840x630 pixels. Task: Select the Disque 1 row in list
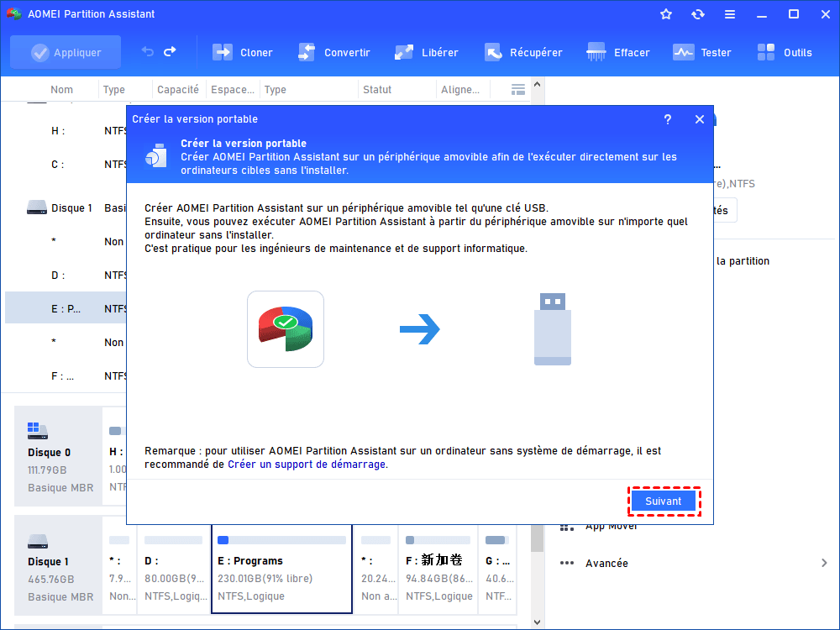(x=66, y=207)
